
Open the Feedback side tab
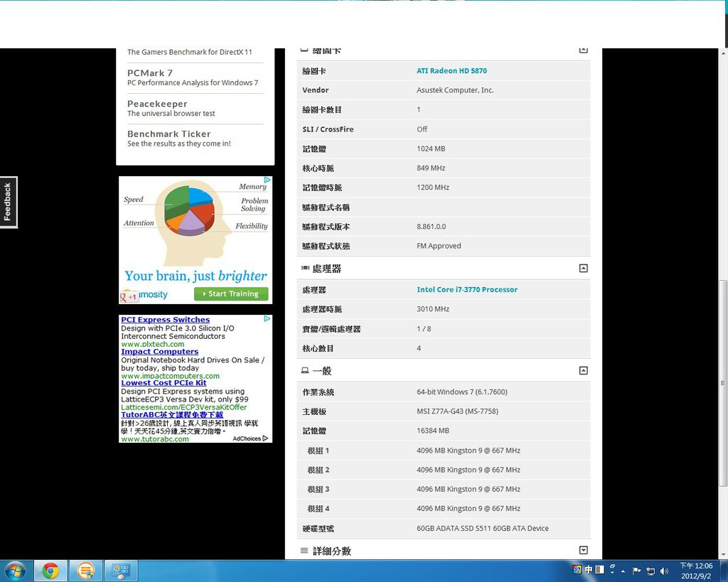[x=8, y=202]
